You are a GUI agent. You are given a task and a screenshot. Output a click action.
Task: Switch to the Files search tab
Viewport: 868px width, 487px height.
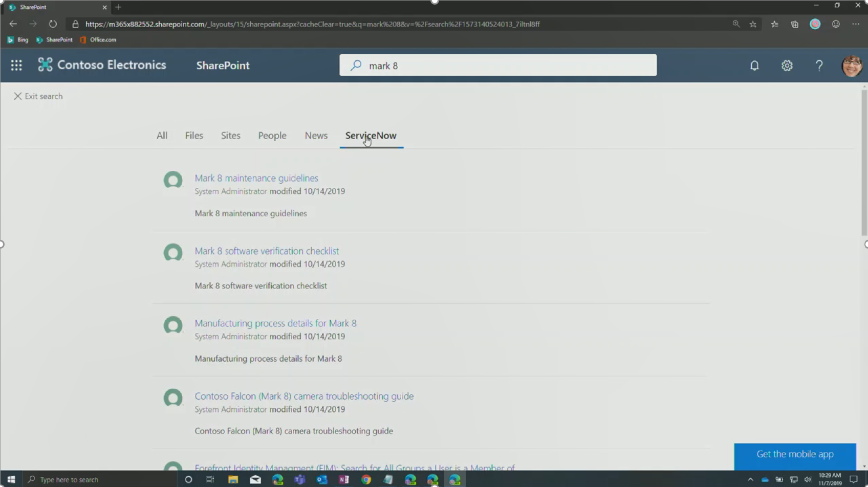pyautogui.click(x=194, y=136)
